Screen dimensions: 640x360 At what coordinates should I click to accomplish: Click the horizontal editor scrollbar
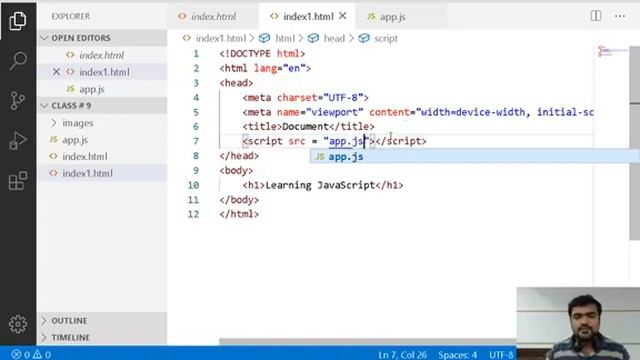(367, 341)
